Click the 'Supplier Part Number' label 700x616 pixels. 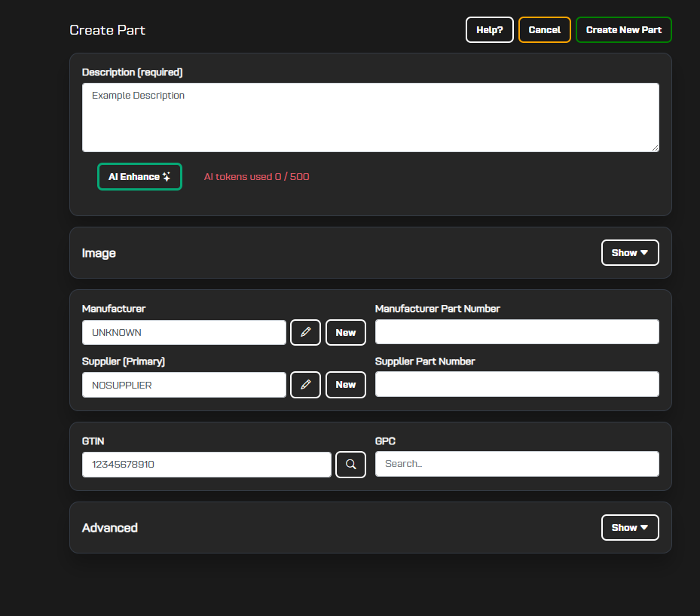coord(425,361)
